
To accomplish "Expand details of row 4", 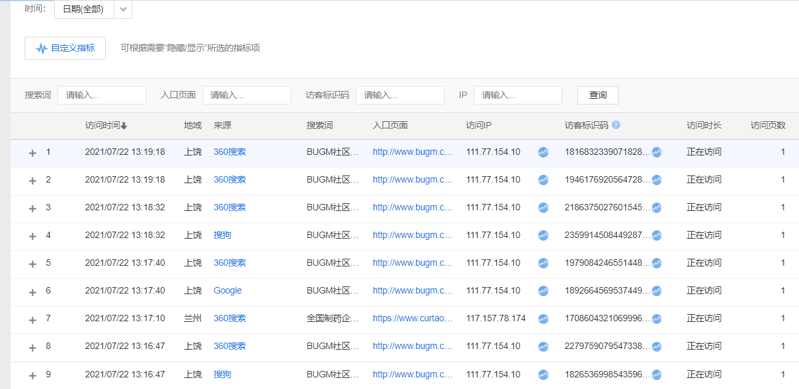I will [x=33, y=236].
